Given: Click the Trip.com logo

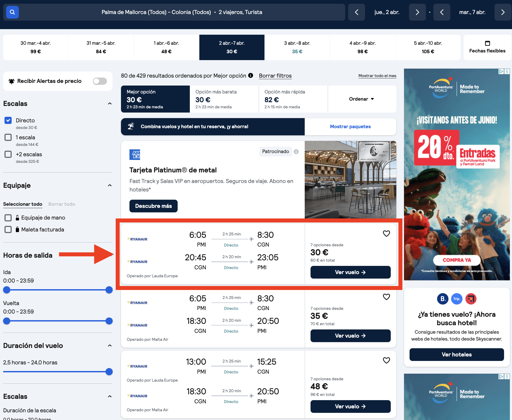Looking at the screenshot, I should pyautogui.click(x=457, y=299).
